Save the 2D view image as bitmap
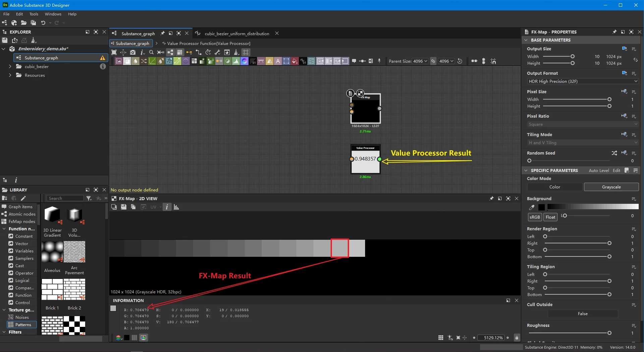Screen dimensions: 644x352 point(124,207)
